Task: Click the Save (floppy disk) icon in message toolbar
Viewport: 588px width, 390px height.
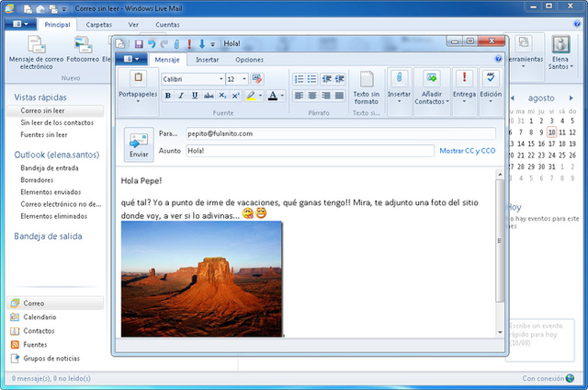Action: click(139, 44)
